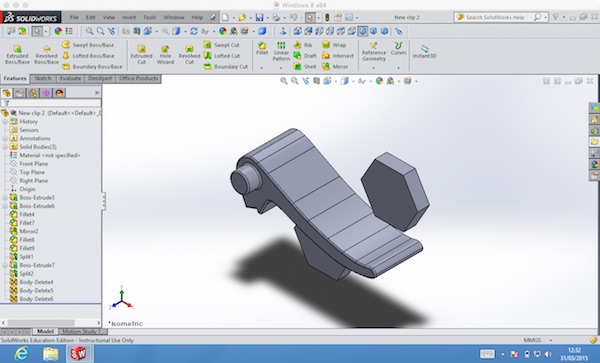The height and width of the screenshot is (363, 600).
Task: Click the Extruded Boss/Base tool
Action: tap(17, 54)
